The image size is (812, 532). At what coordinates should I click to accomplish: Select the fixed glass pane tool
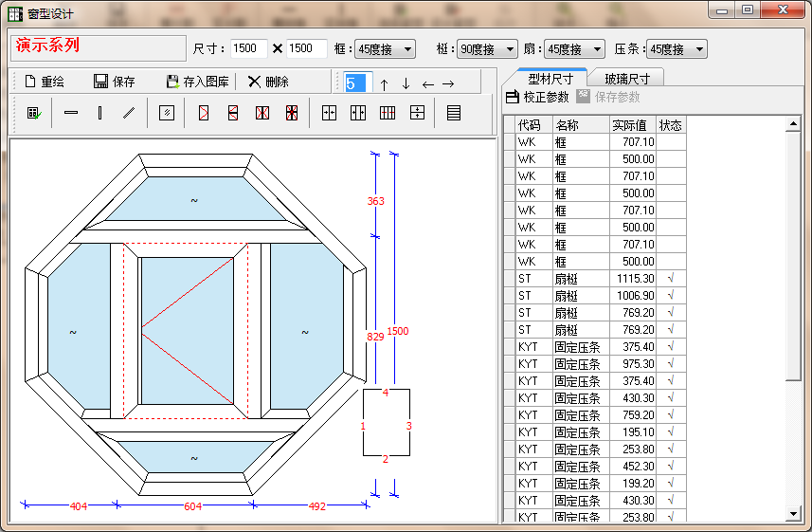(x=167, y=113)
